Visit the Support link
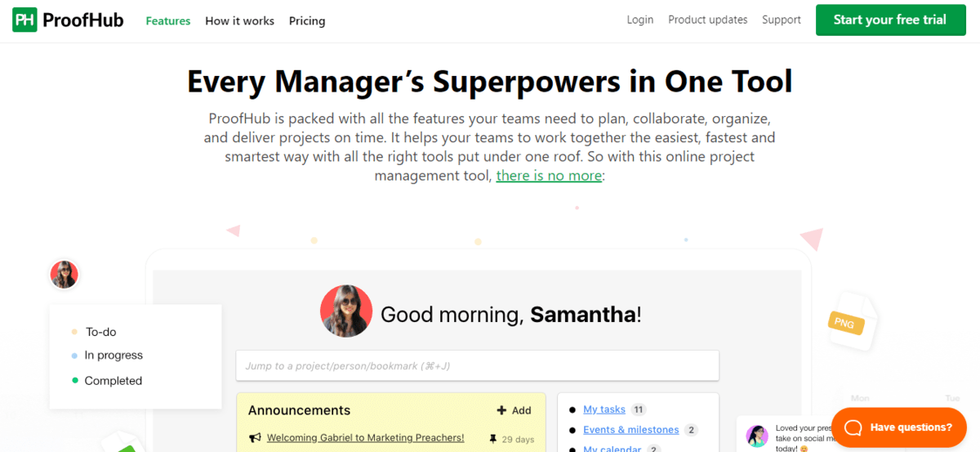980x452 pixels. coord(782,20)
